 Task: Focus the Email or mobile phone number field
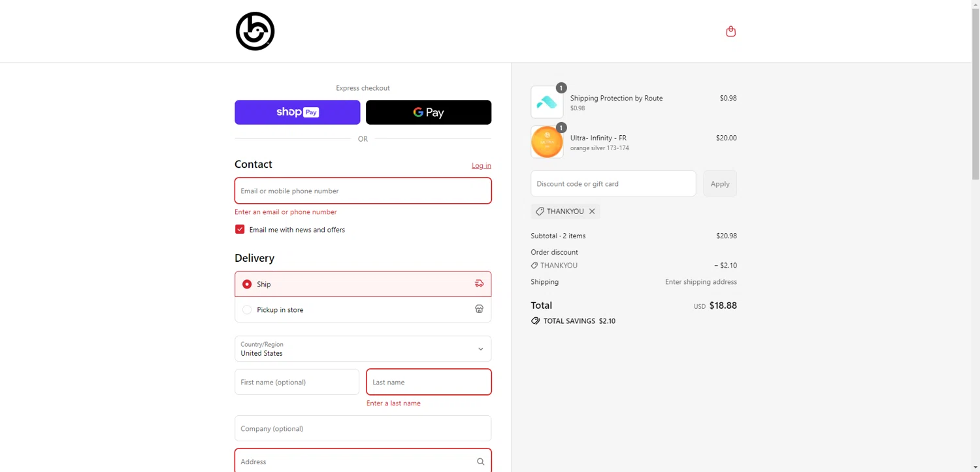pos(363,191)
